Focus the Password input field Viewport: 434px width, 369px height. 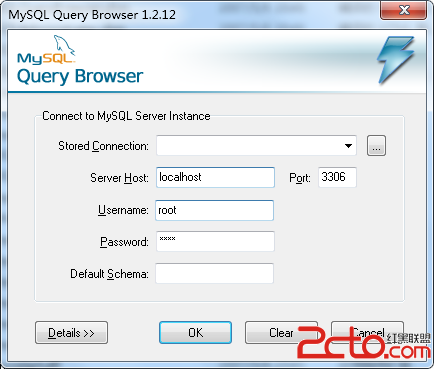point(215,241)
